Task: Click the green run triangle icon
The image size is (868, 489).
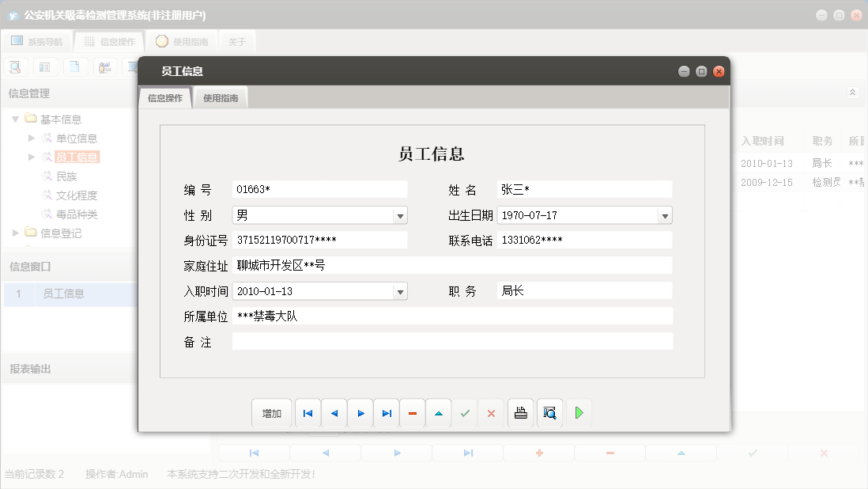Action: point(579,412)
